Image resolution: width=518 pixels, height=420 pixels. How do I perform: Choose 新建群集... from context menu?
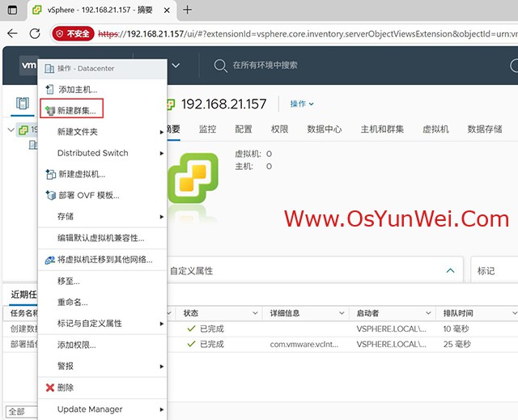click(x=72, y=111)
